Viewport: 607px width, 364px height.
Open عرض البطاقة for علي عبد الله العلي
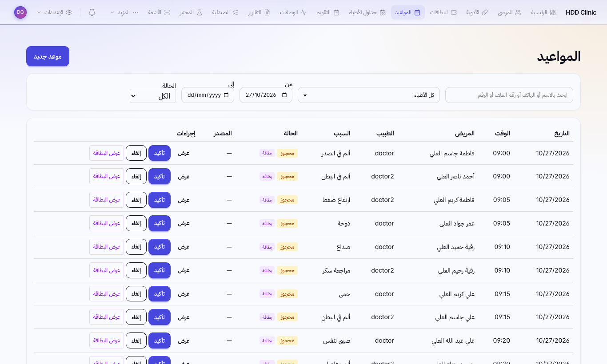coord(107,340)
